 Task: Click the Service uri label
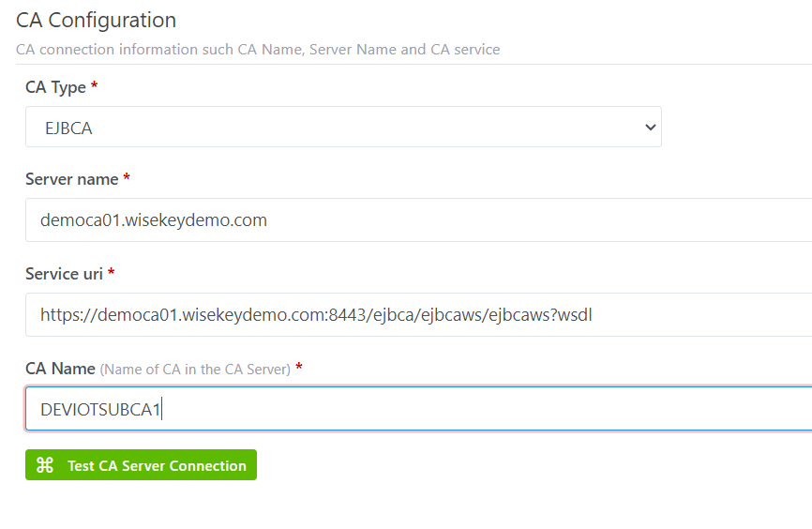65,274
